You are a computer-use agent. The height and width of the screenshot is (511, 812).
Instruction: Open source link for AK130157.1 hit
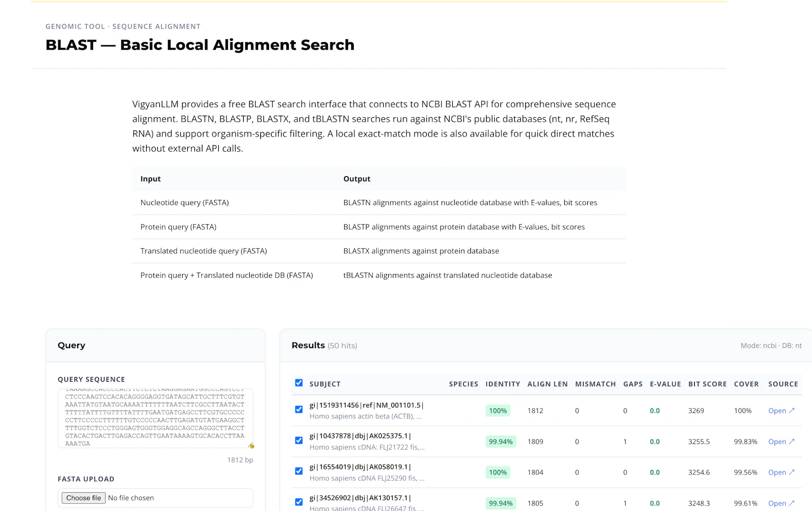tap(781, 503)
